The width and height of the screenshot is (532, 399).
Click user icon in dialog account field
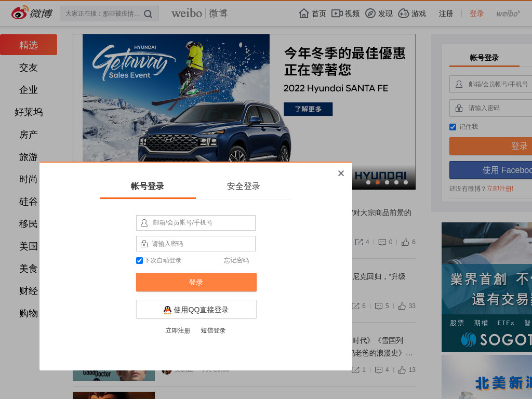[x=144, y=223]
